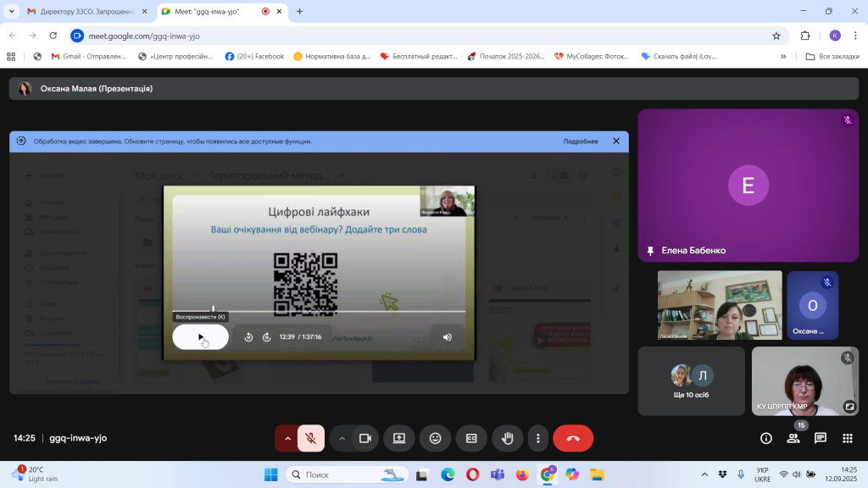Open meeting details info icon

766,438
